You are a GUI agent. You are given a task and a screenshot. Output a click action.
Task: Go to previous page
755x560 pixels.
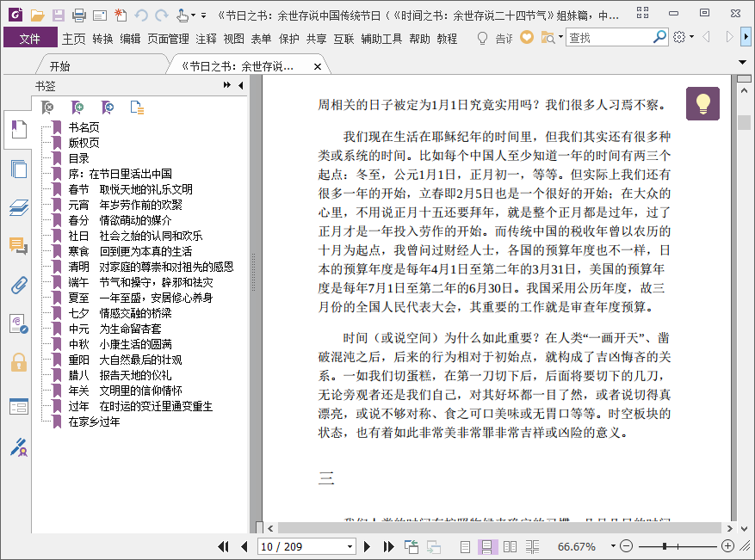(244, 546)
